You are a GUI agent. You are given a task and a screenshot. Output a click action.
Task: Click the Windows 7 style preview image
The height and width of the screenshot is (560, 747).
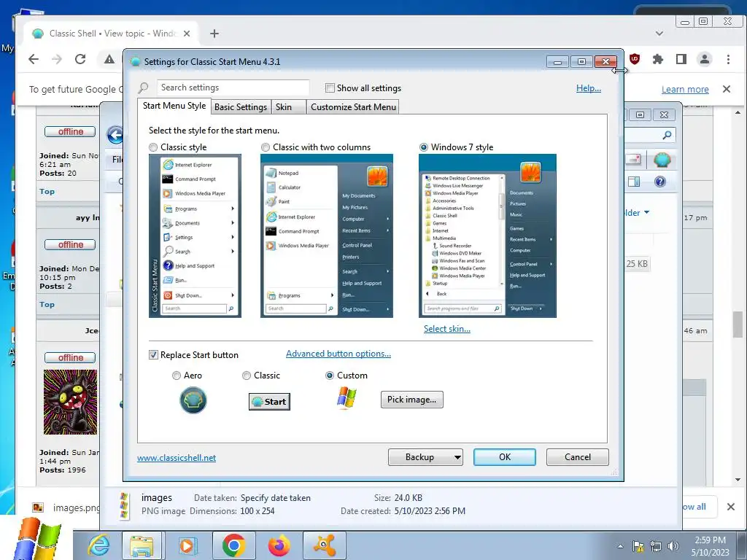coord(487,236)
